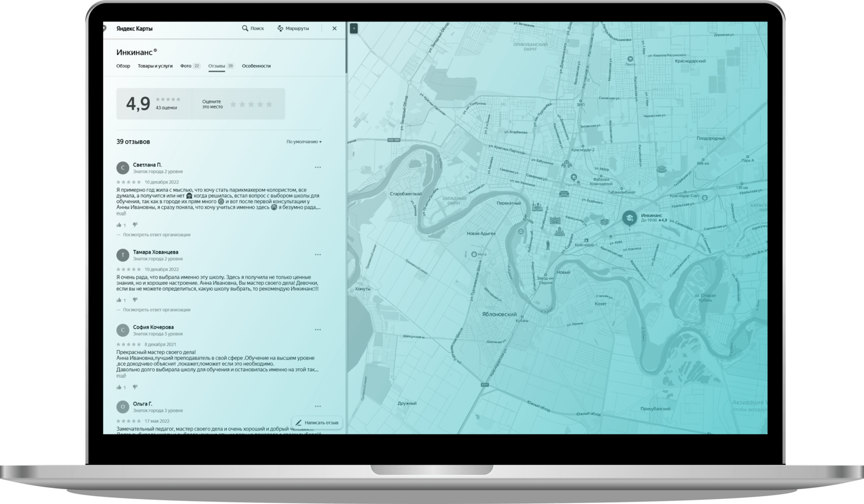Expand Светлана П. review with ещё

121,213
